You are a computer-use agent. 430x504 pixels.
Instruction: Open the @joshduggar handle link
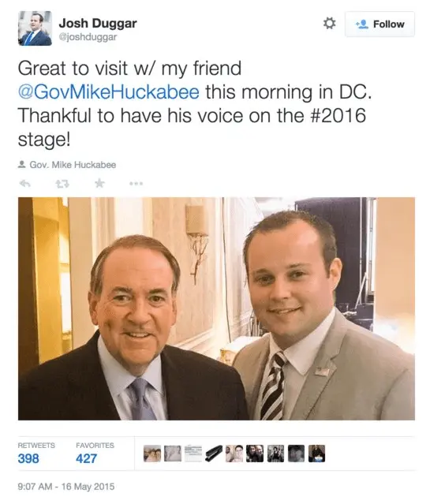coord(88,37)
